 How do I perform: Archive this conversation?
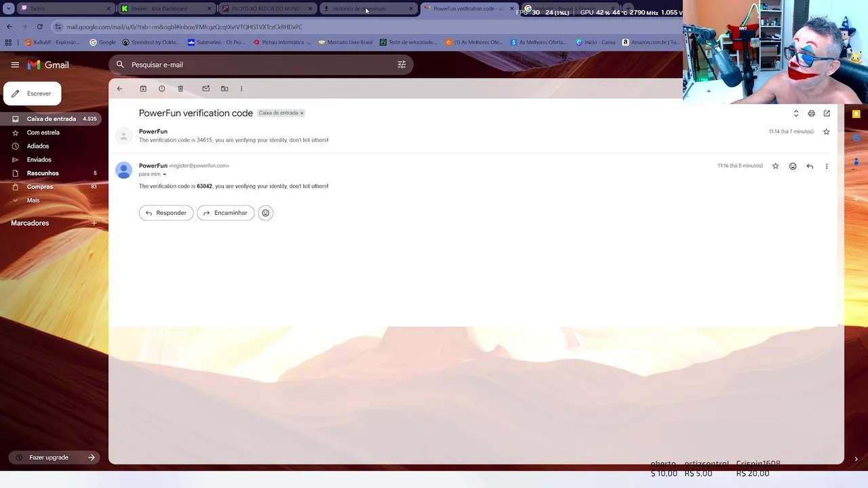(143, 89)
